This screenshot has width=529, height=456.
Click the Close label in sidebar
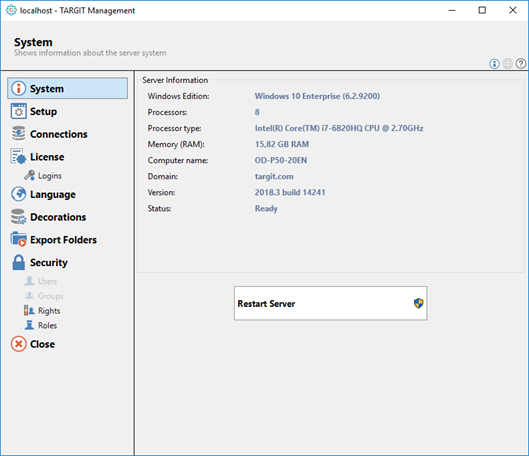[42, 344]
